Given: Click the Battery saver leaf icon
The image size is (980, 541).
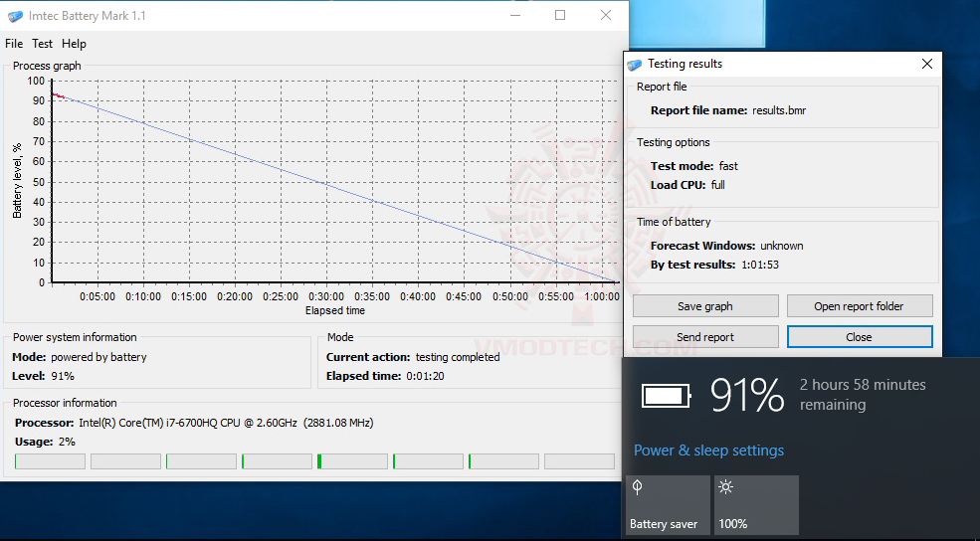Looking at the screenshot, I should 638,486.
